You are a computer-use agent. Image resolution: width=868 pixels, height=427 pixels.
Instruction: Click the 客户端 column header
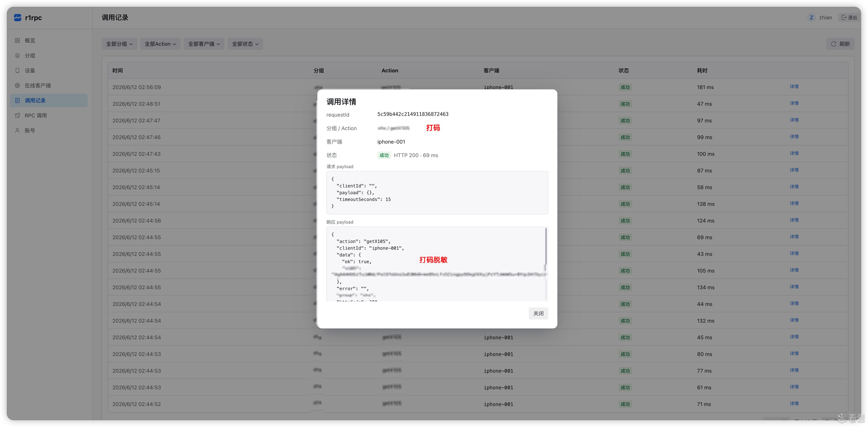[x=491, y=70]
